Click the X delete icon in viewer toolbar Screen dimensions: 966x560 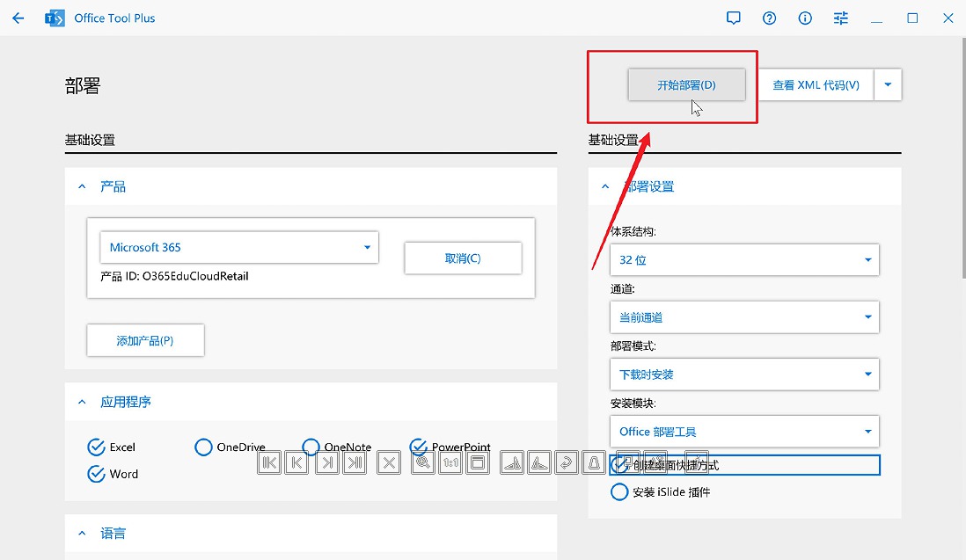[x=389, y=462]
